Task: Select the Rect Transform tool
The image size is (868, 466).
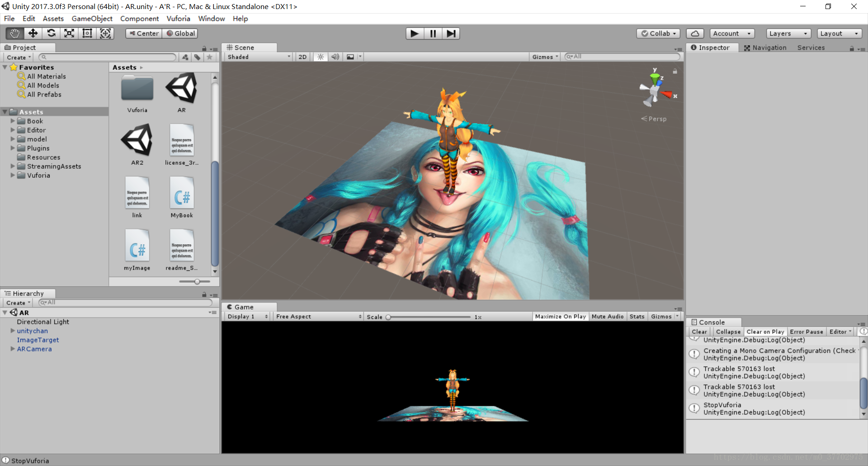Action: tap(87, 33)
